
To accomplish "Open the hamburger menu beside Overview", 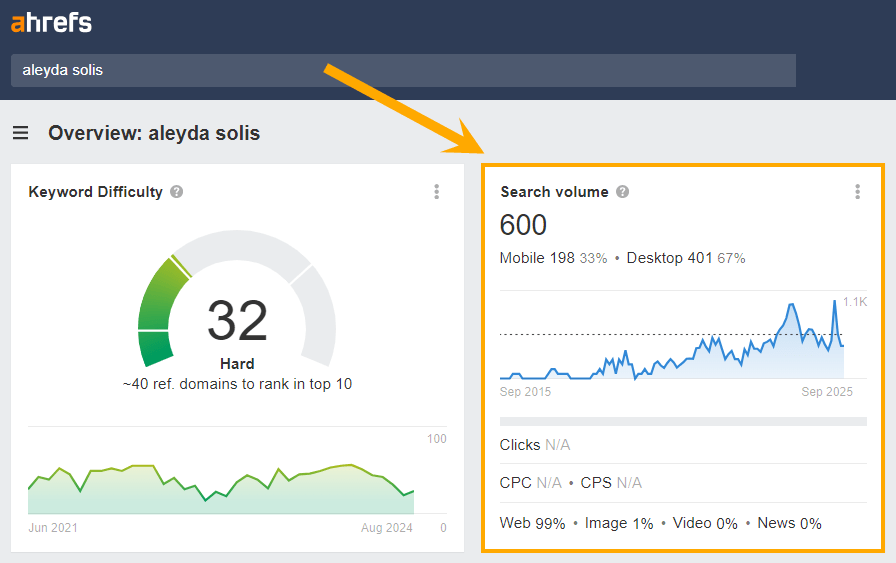I will tap(21, 133).
